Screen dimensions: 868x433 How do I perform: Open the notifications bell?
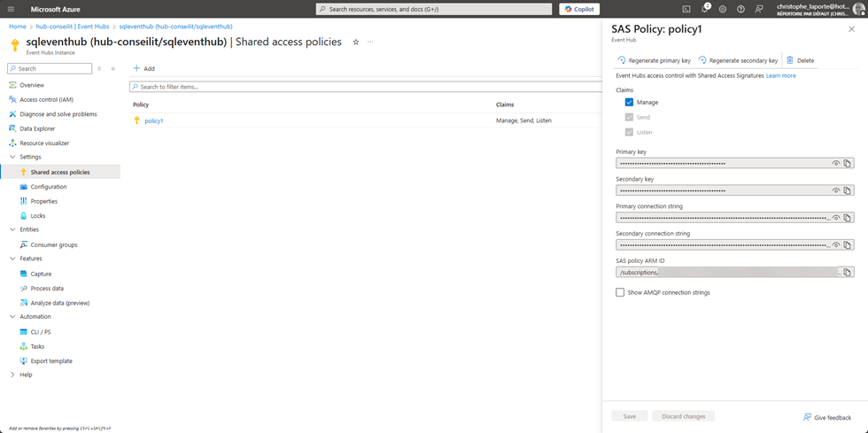click(705, 9)
